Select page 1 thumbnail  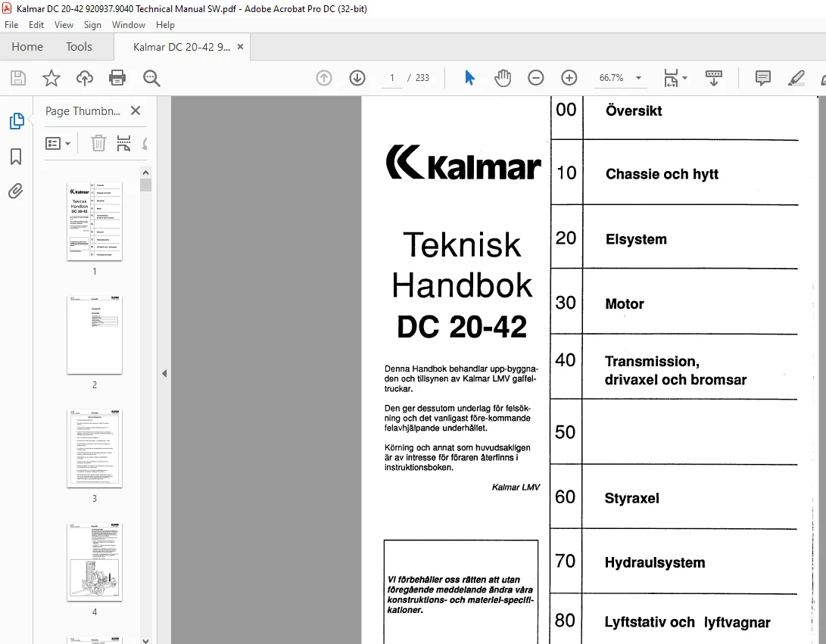tap(95, 221)
